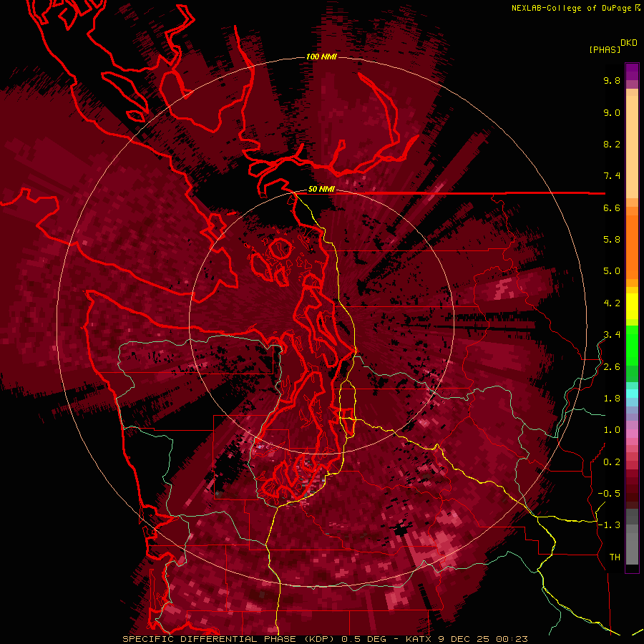Select the 8.2 value on the scale

[x=612, y=144]
